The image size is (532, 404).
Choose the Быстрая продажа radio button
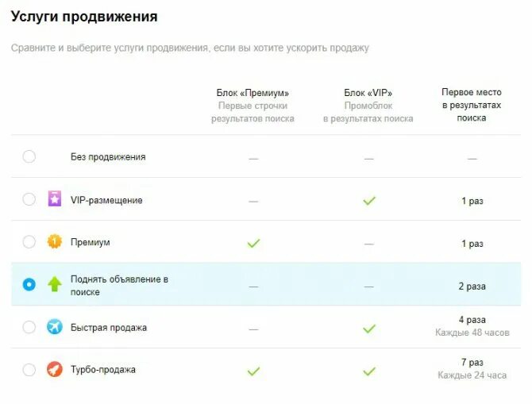(x=29, y=327)
